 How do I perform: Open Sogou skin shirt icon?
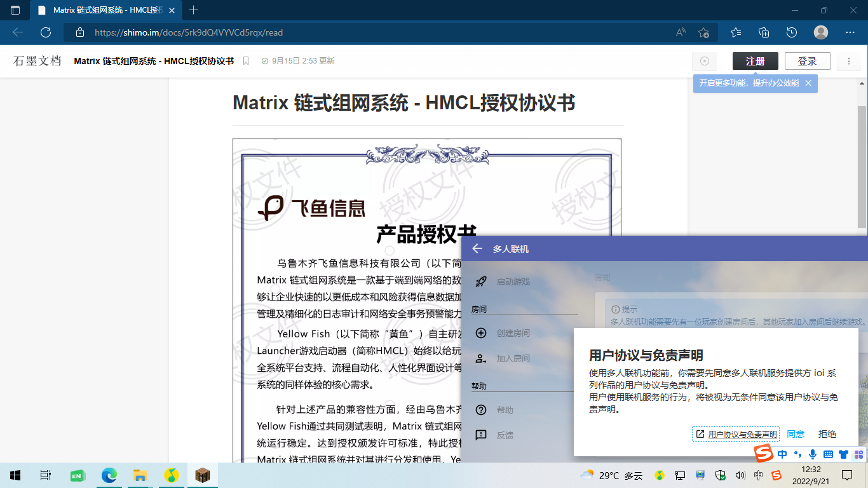pyautogui.click(x=843, y=454)
